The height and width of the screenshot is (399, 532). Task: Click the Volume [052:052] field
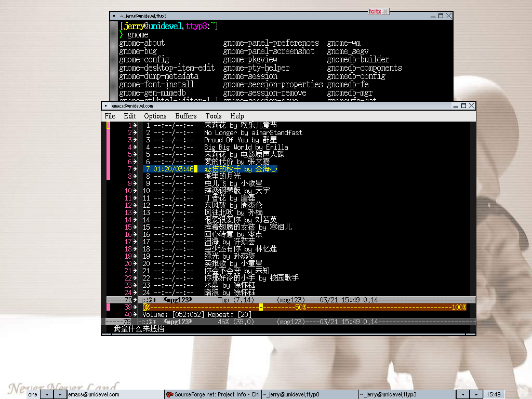point(174,314)
